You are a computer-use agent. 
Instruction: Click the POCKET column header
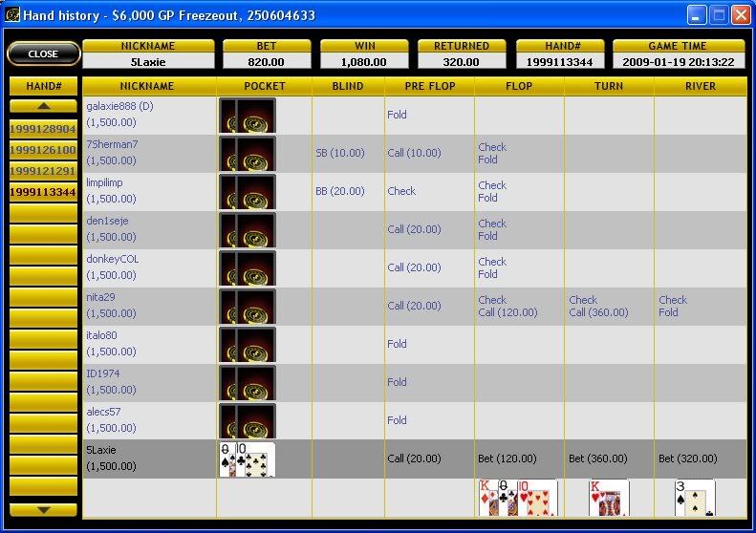click(264, 86)
